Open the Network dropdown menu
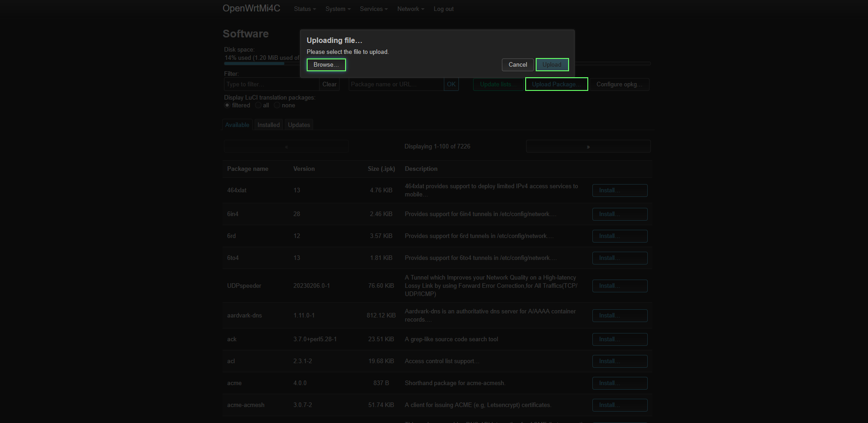The height and width of the screenshot is (423, 868). (410, 9)
